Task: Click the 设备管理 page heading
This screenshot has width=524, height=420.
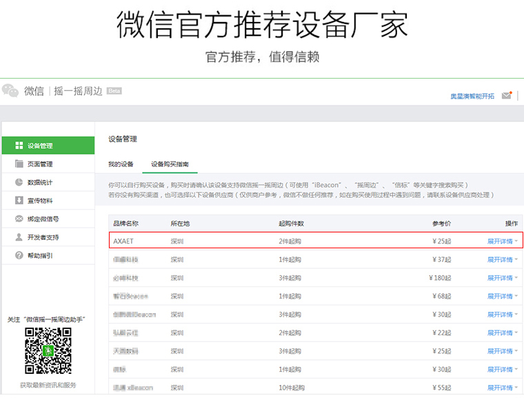Action: coord(123,139)
